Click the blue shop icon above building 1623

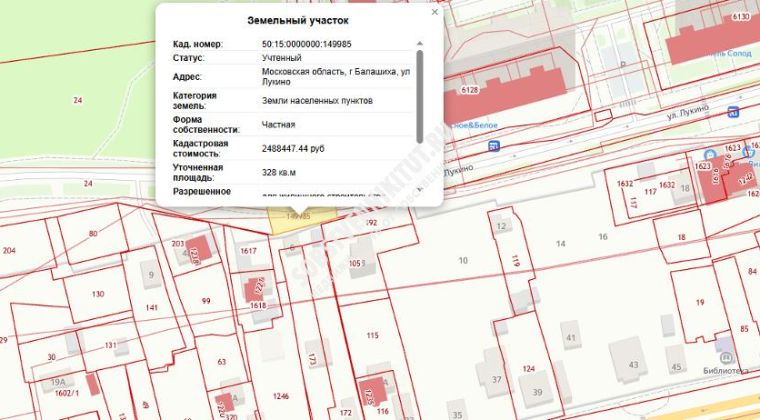[x=709, y=154]
